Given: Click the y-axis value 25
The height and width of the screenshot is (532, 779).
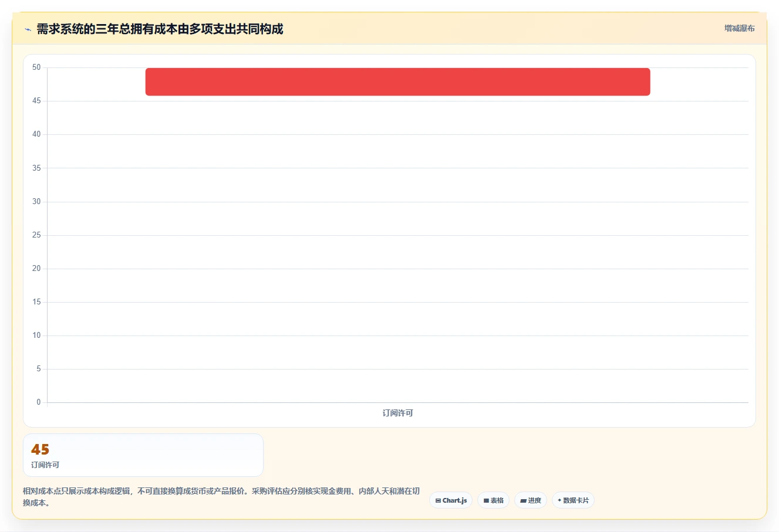Looking at the screenshot, I should (x=36, y=235).
